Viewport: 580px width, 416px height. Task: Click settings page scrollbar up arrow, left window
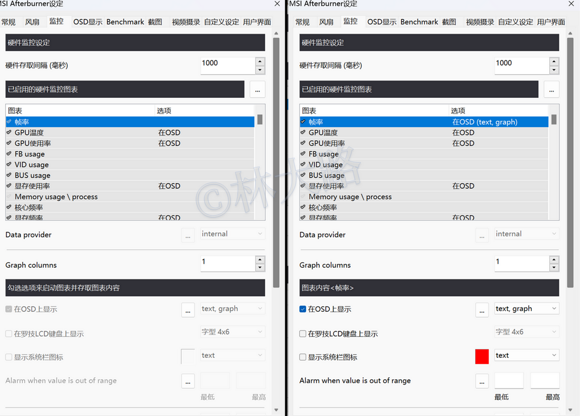pos(276,34)
